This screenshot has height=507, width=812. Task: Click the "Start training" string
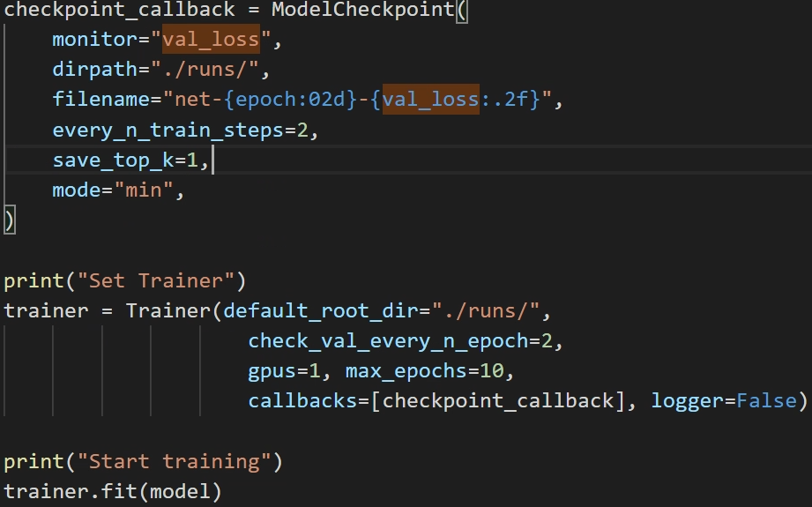[174, 461]
